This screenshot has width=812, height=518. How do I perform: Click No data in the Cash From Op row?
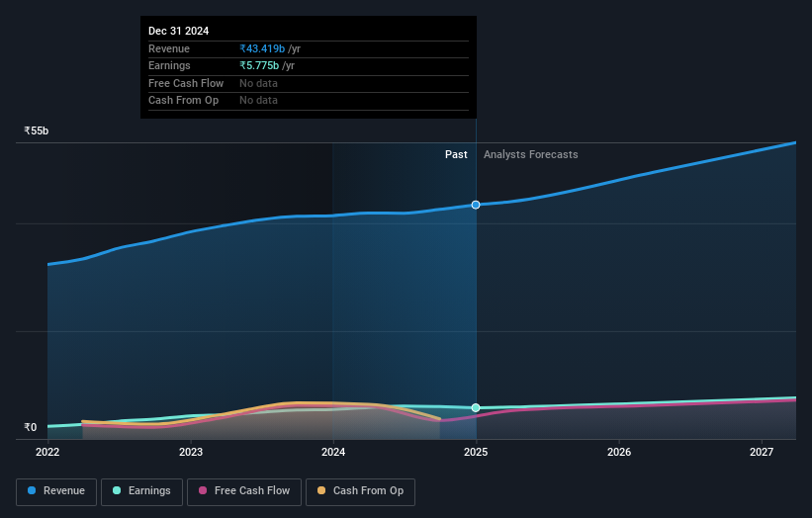258,101
